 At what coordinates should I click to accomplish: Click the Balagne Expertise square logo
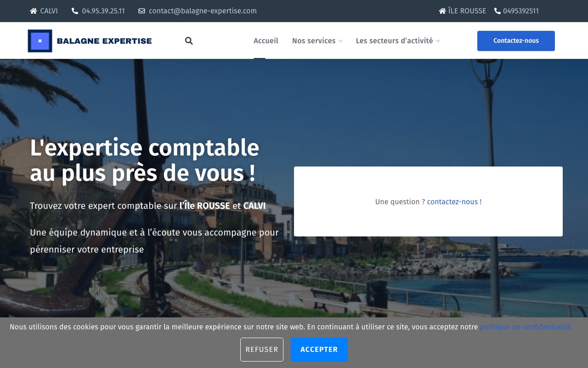point(40,41)
